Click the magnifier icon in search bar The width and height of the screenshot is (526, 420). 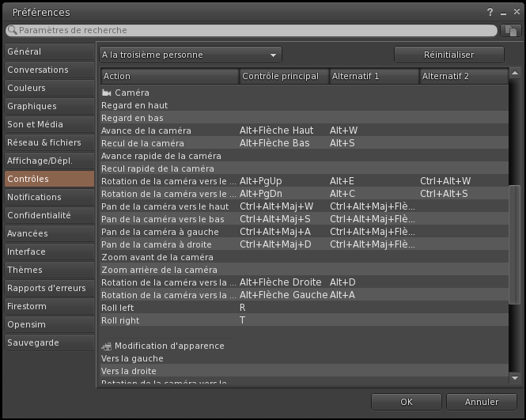12,30
